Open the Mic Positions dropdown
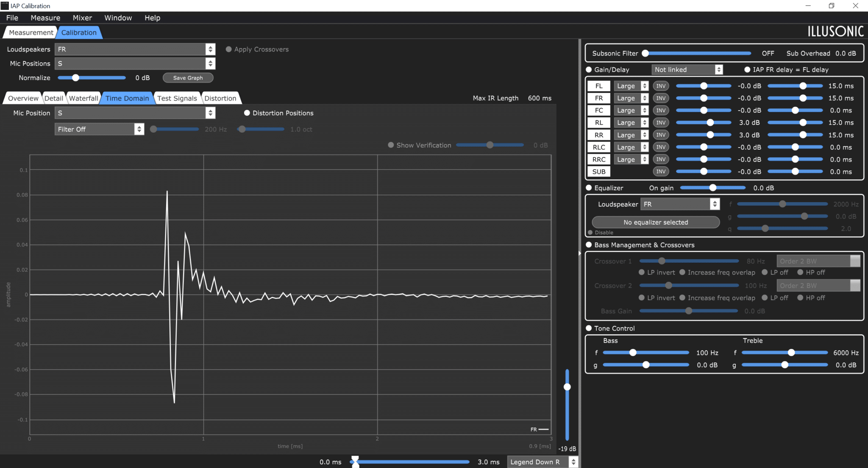This screenshot has height=468, width=868. click(135, 64)
